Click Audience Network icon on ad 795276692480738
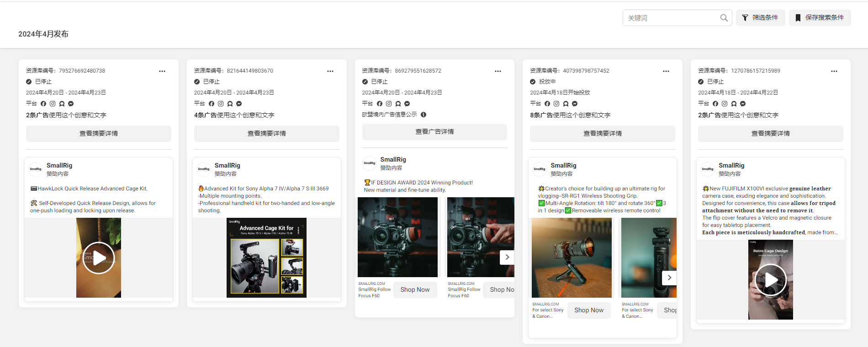Viewport: 868px width, 347px height. [62, 104]
